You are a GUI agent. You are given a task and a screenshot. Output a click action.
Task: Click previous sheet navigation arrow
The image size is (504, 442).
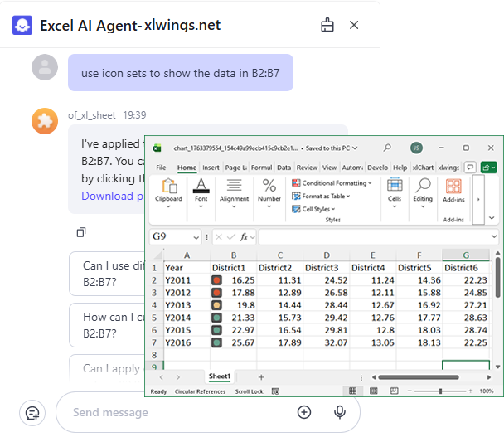coord(162,377)
